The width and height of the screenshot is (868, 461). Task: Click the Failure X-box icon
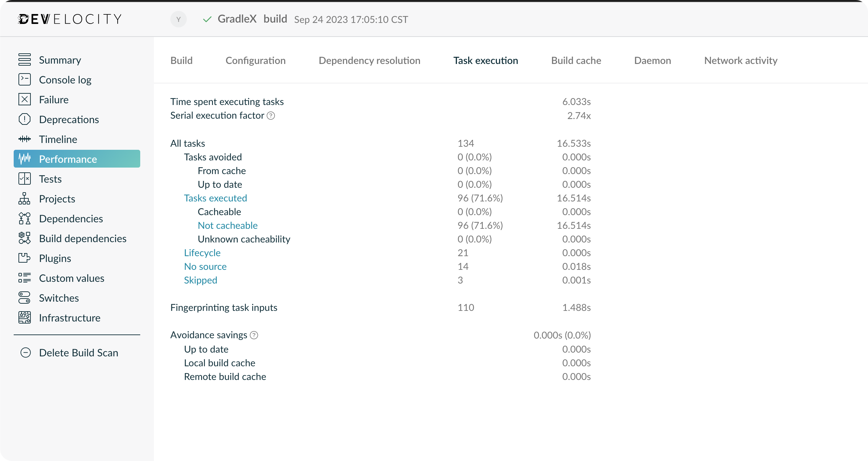(25, 100)
